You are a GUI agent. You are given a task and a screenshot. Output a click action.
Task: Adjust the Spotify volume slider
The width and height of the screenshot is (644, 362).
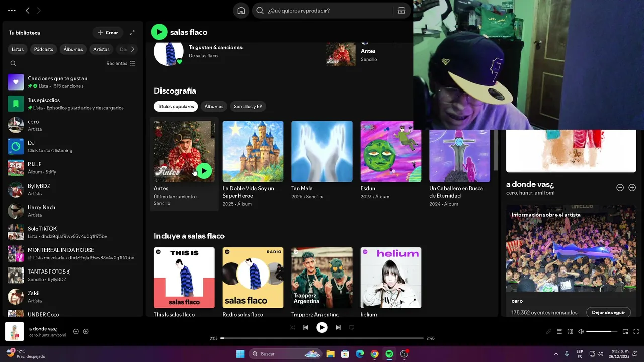pos(602,331)
